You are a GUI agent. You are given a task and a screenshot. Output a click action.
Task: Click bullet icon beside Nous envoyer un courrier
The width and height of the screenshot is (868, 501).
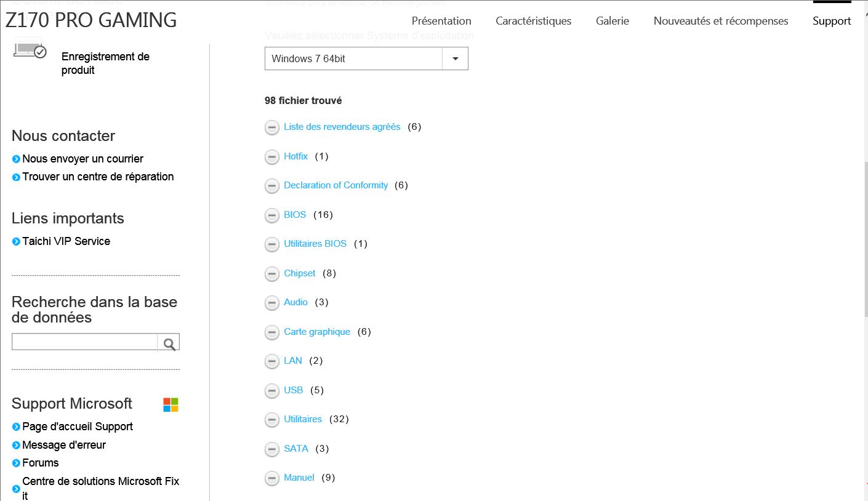tap(16, 159)
